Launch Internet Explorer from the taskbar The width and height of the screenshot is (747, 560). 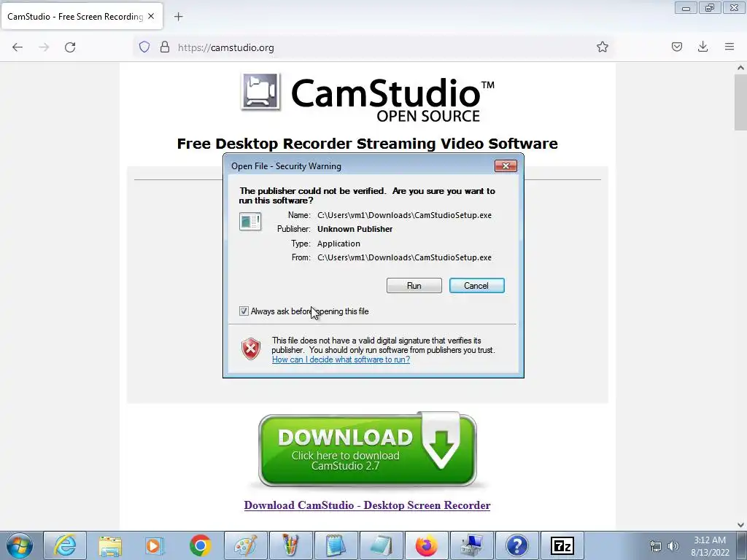tap(65, 545)
